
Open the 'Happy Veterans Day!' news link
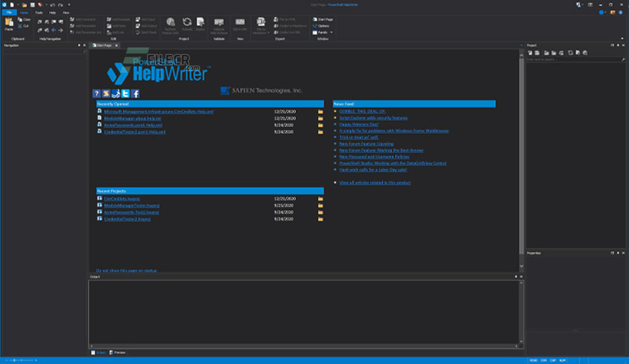pyautogui.click(x=359, y=124)
